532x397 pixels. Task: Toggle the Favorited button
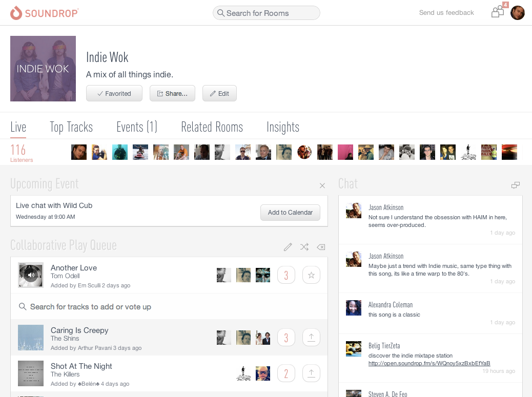coord(114,94)
